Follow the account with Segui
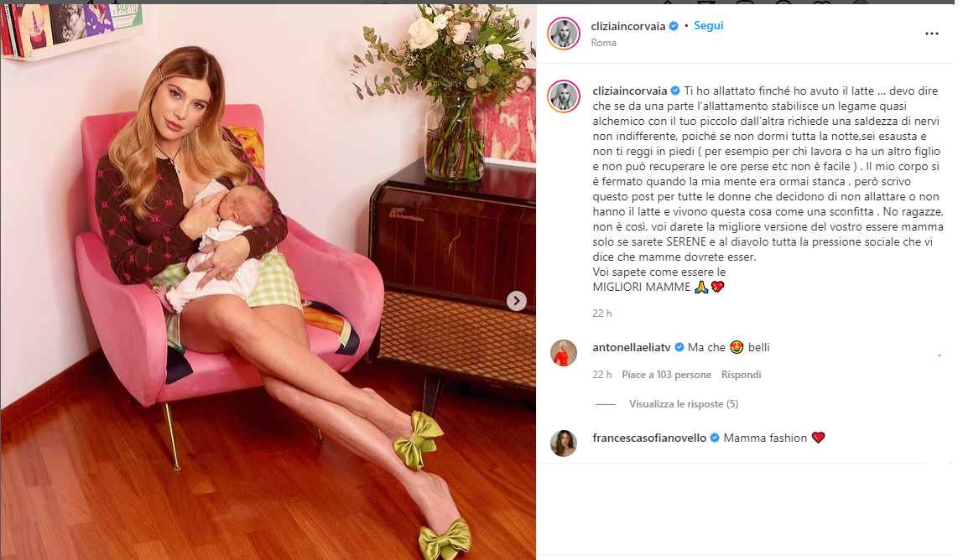Viewport: 963px width, 560px height. click(708, 26)
